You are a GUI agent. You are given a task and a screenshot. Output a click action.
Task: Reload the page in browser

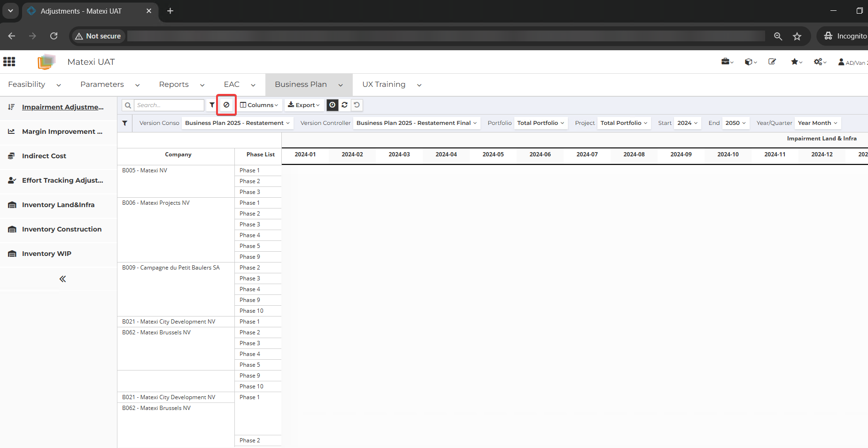pos(54,36)
